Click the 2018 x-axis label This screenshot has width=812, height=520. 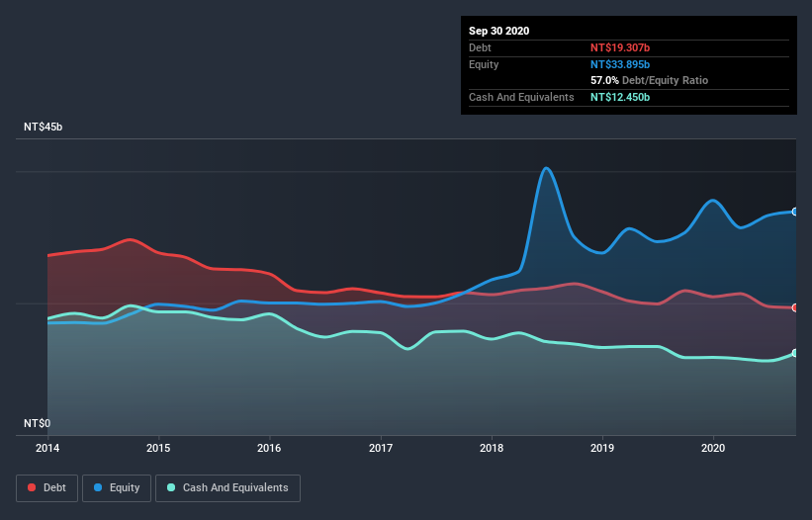coord(492,448)
